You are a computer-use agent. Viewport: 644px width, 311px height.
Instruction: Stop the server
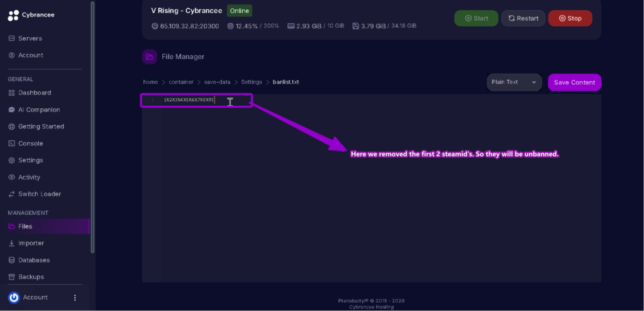[x=570, y=18]
